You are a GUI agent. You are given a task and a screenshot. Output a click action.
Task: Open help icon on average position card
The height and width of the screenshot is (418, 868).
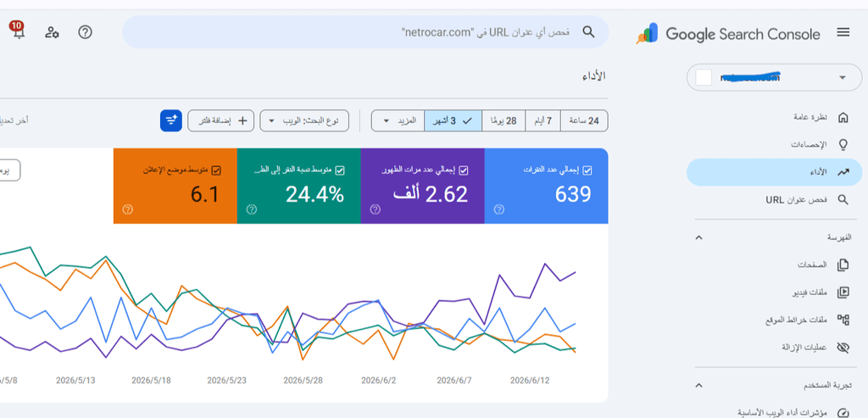[128, 209]
